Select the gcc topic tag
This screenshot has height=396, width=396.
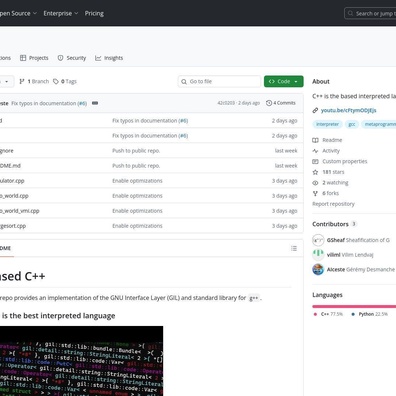coord(352,124)
